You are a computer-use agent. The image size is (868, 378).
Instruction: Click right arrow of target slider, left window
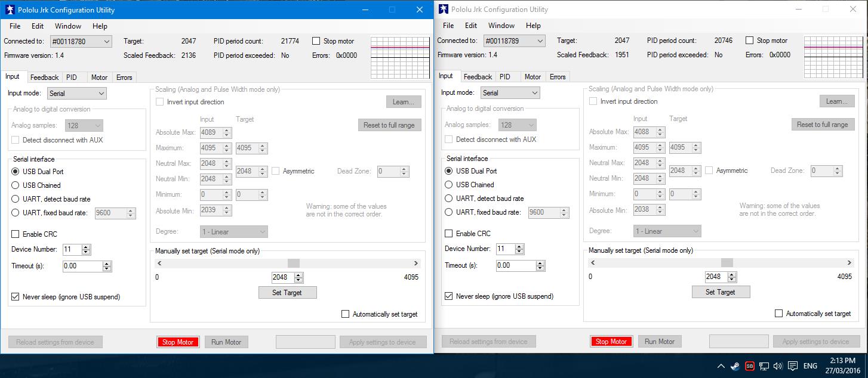[416, 264]
